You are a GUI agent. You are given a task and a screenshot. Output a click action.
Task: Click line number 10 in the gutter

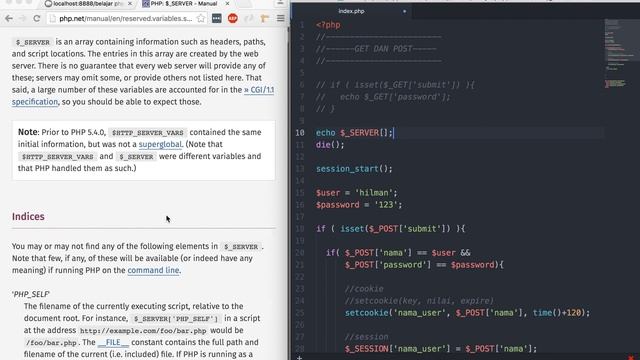point(300,133)
